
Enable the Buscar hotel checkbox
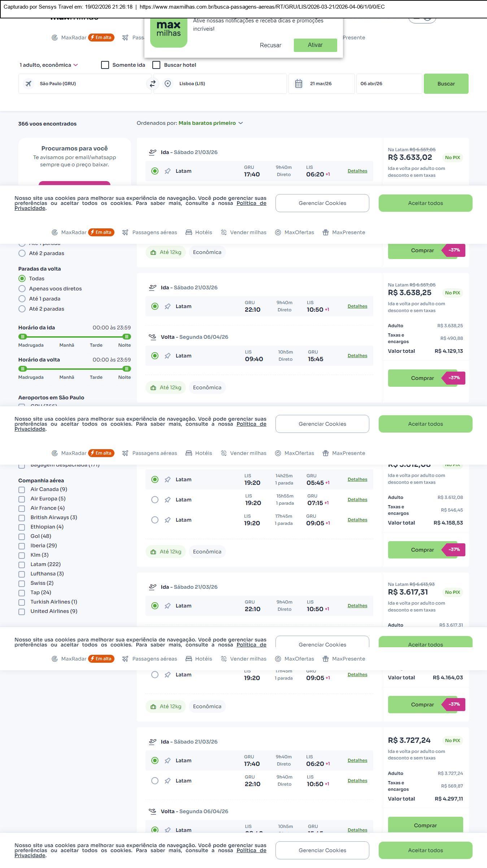[156, 65]
